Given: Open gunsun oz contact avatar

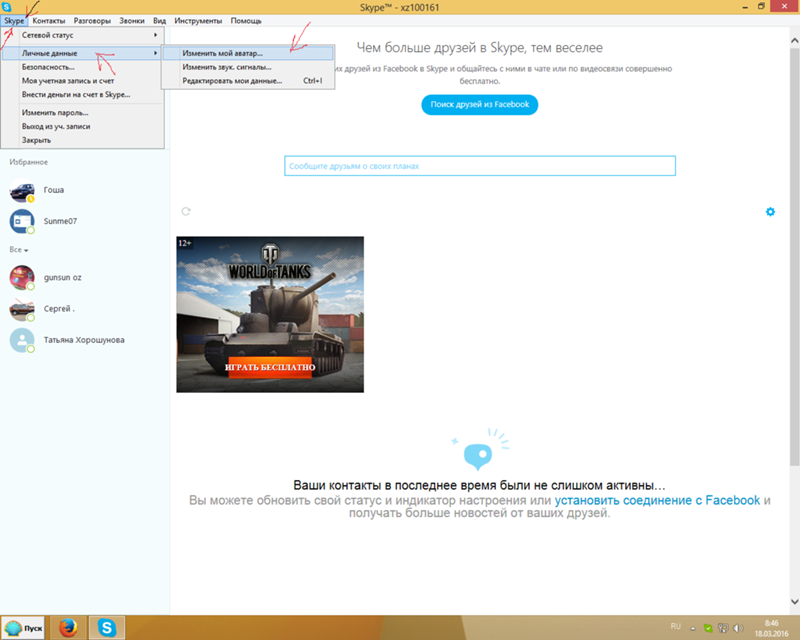Looking at the screenshot, I should coord(22,278).
